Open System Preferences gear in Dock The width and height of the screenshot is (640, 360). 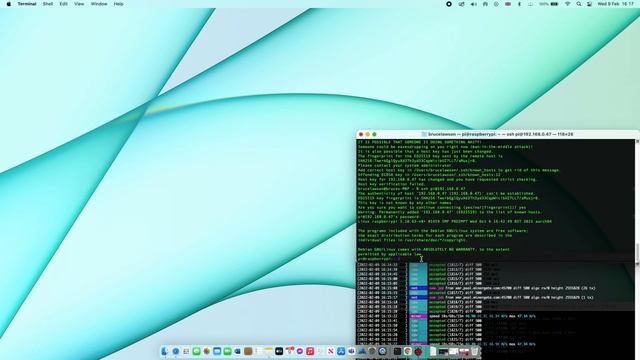372,351
